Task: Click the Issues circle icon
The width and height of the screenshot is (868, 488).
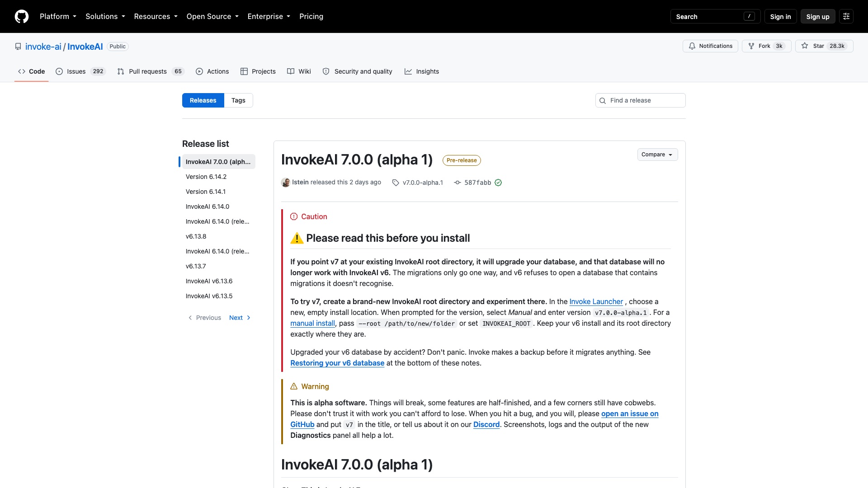Action: 59,71
